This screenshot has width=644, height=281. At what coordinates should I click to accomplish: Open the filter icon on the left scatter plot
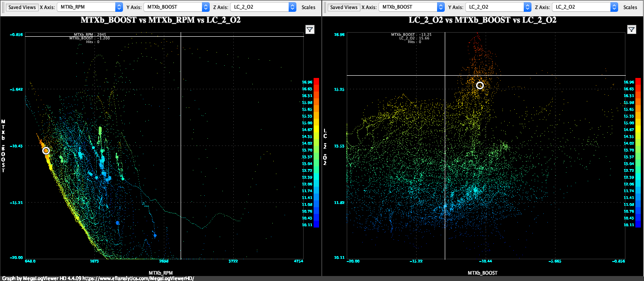pyautogui.click(x=310, y=29)
